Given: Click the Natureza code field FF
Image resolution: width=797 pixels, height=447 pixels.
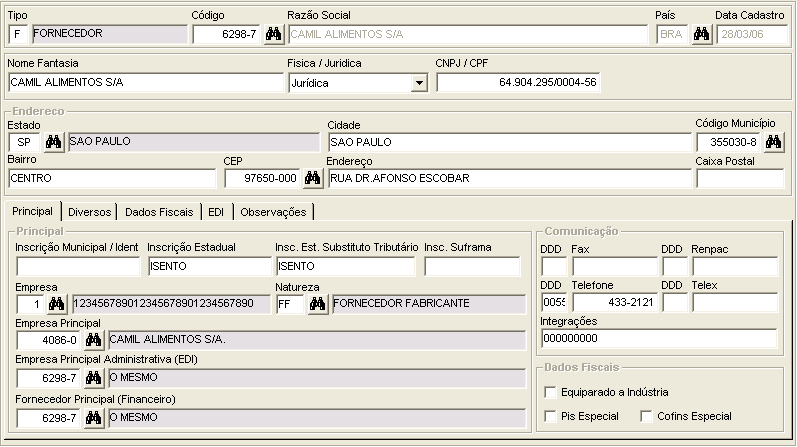Looking at the screenshot, I should [x=290, y=304].
